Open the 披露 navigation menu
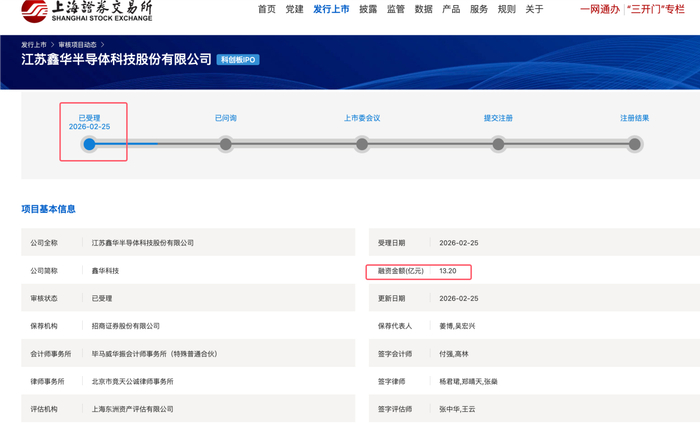Image resolution: width=700 pixels, height=434 pixels. click(368, 9)
